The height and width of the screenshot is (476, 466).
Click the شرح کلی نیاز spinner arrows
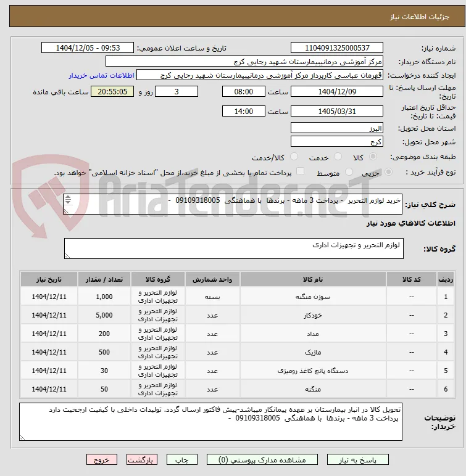click(68, 199)
